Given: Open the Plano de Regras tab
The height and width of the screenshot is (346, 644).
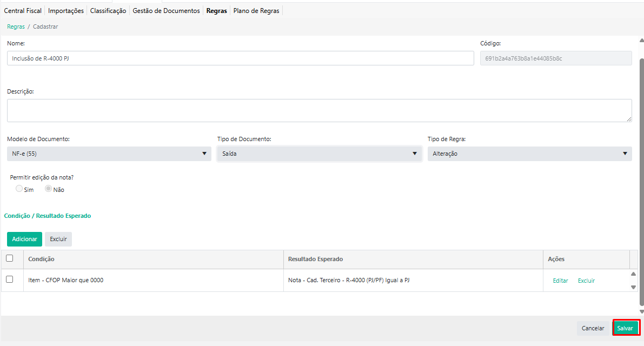Looking at the screenshot, I should pos(256,11).
